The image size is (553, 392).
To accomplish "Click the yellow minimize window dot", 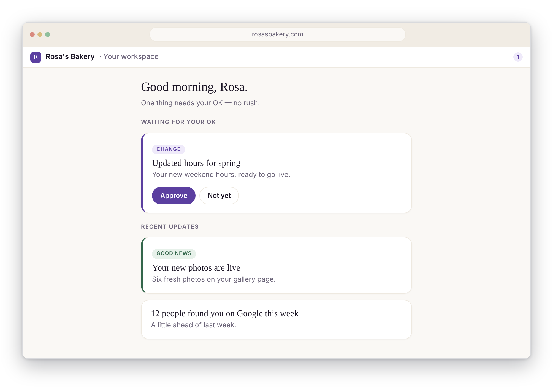I will (x=40, y=34).
